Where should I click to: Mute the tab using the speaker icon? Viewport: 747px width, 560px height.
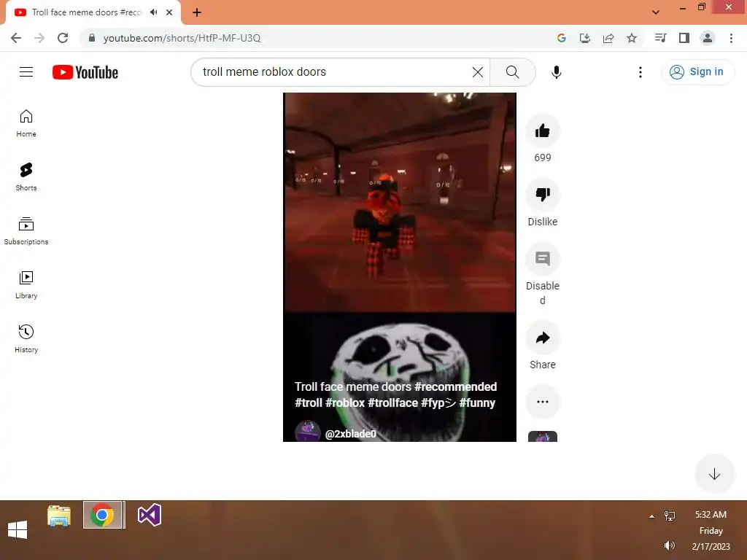pos(153,12)
